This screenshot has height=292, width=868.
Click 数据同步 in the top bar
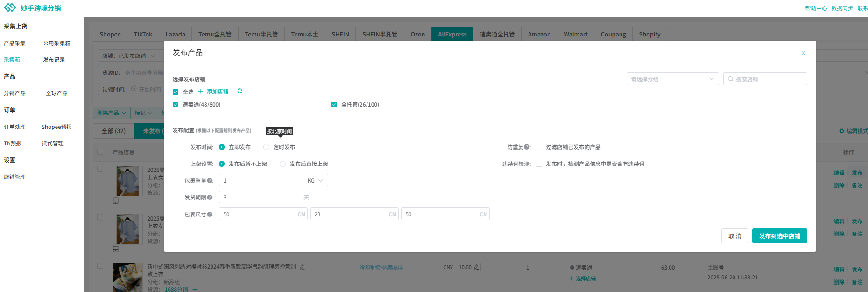tap(842, 8)
